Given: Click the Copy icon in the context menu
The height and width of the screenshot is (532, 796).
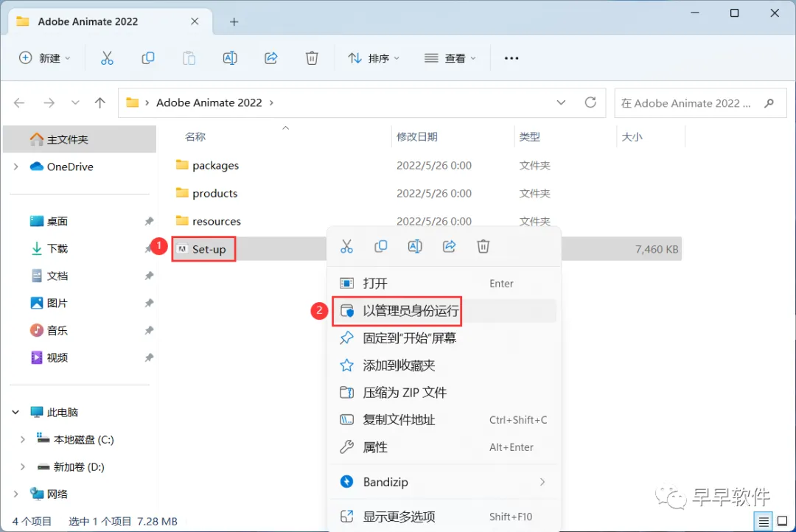Looking at the screenshot, I should (x=381, y=247).
